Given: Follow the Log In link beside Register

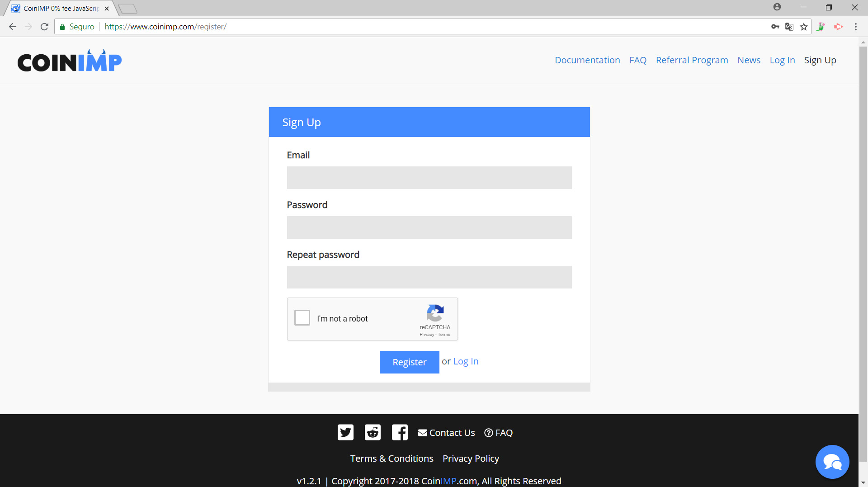Looking at the screenshot, I should [466, 361].
